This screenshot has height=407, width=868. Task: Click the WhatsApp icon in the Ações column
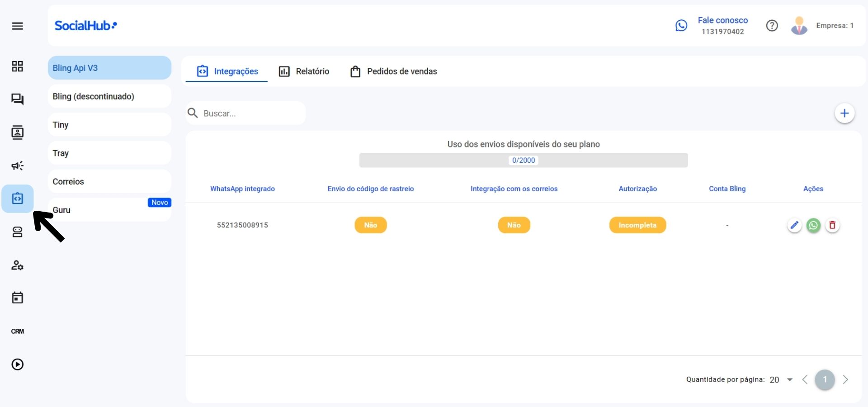(x=813, y=225)
